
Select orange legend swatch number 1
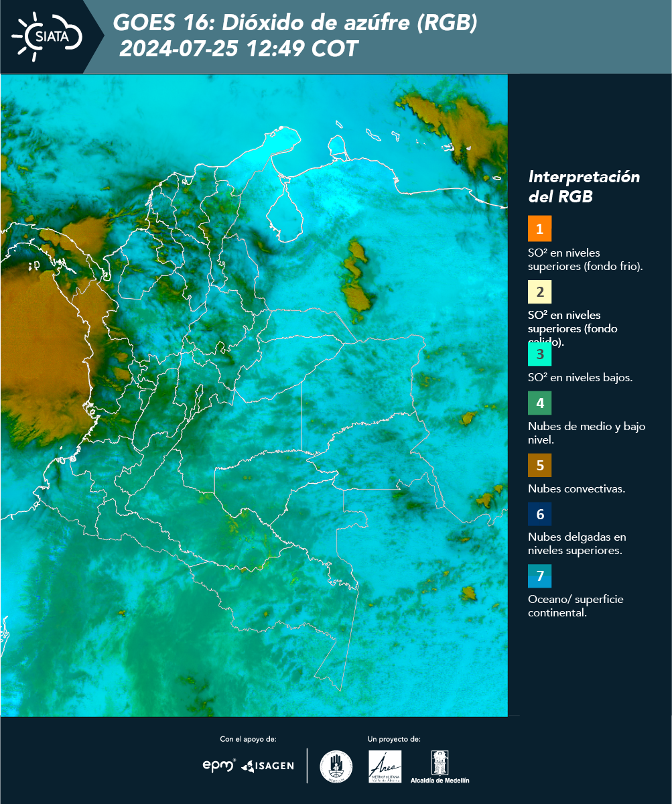[x=539, y=228]
